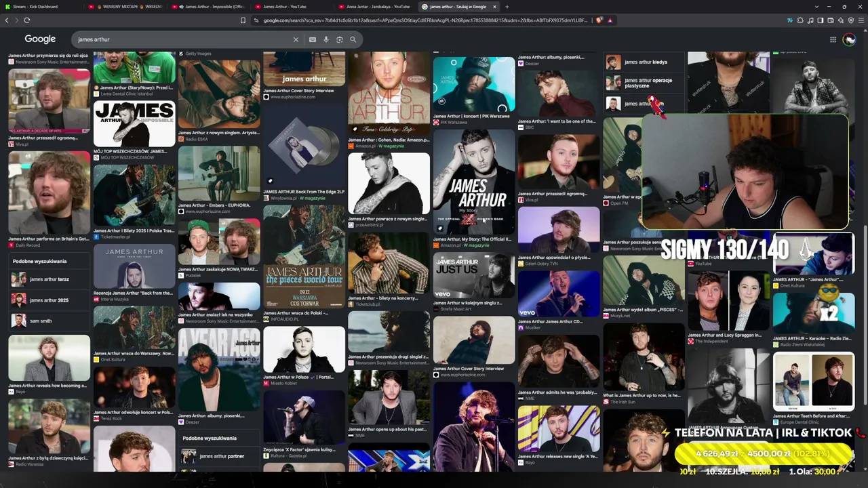Reload the Google search page
This screenshot has width=868, height=488.
27,20
